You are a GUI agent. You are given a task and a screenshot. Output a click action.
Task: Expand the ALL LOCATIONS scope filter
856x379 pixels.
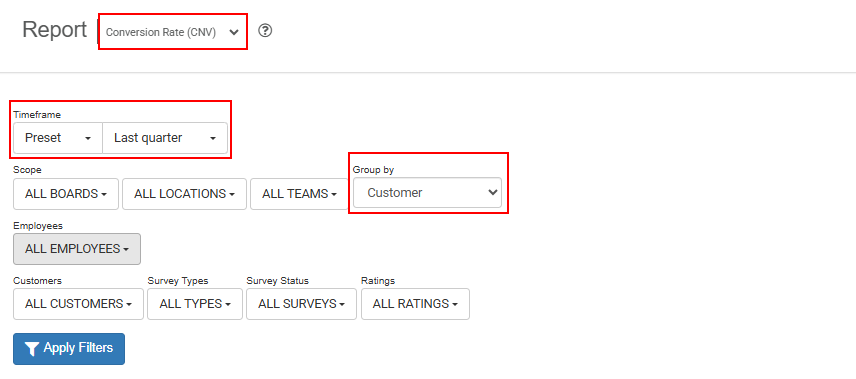pyautogui.click(x=185, y=194)
